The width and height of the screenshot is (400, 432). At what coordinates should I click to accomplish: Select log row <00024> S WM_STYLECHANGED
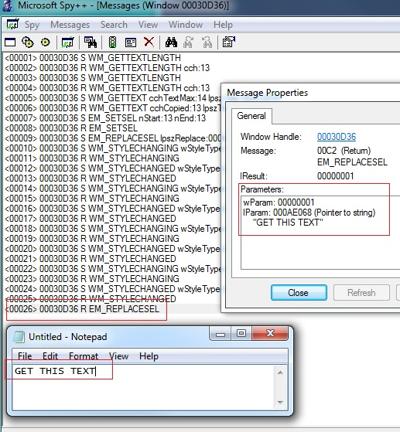[113, 289]
